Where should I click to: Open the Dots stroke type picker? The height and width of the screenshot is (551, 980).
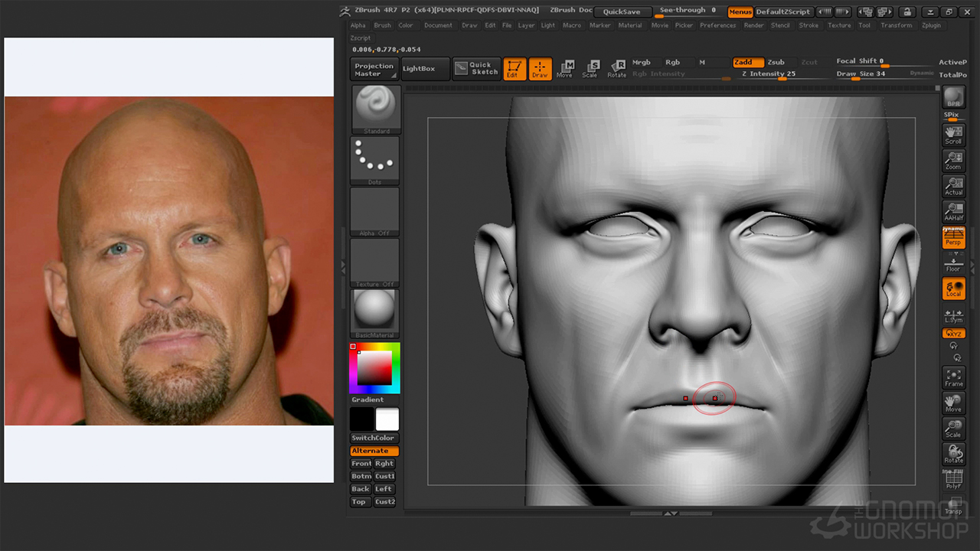(x=375, y=160)
